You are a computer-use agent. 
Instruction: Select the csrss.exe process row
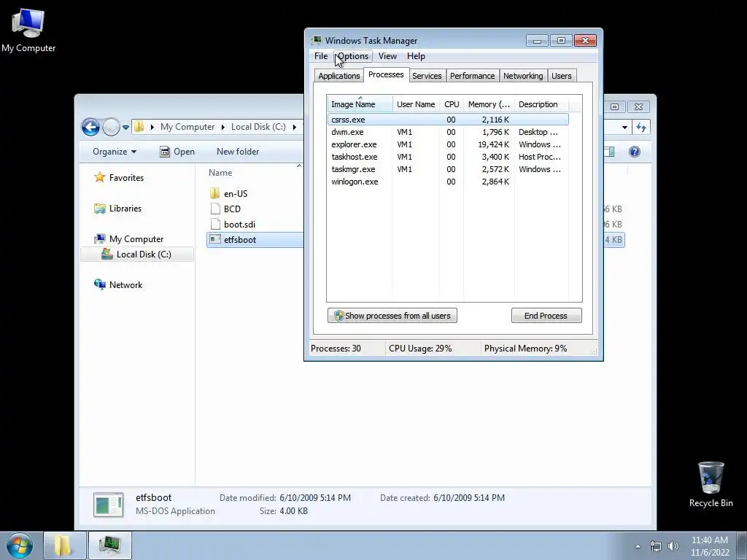(448, 120)
